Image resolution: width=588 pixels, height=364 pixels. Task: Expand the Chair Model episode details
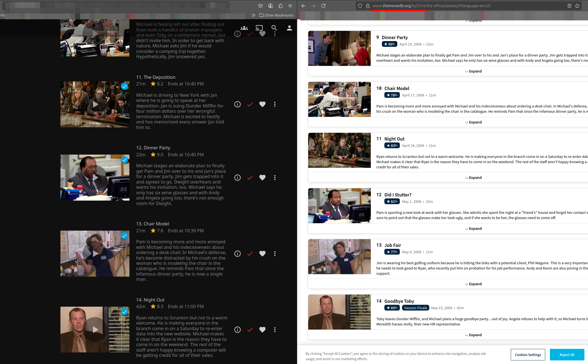pyautogui.click(x=473, y=122)
